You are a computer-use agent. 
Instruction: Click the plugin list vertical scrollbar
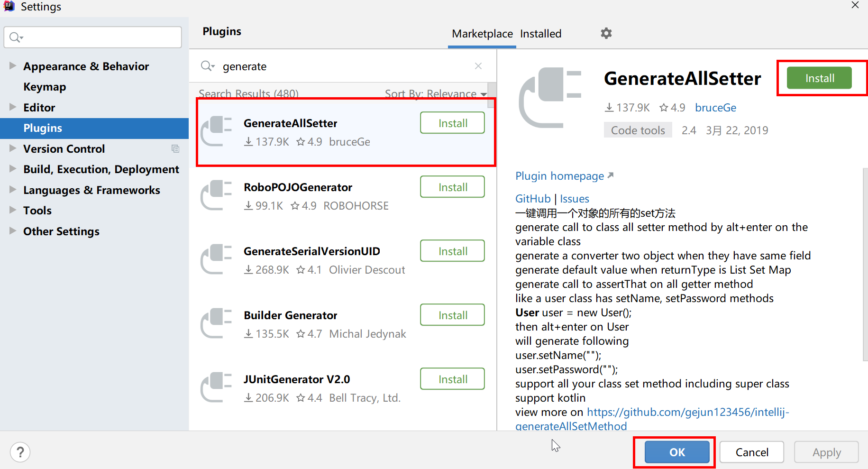(492, 95)
